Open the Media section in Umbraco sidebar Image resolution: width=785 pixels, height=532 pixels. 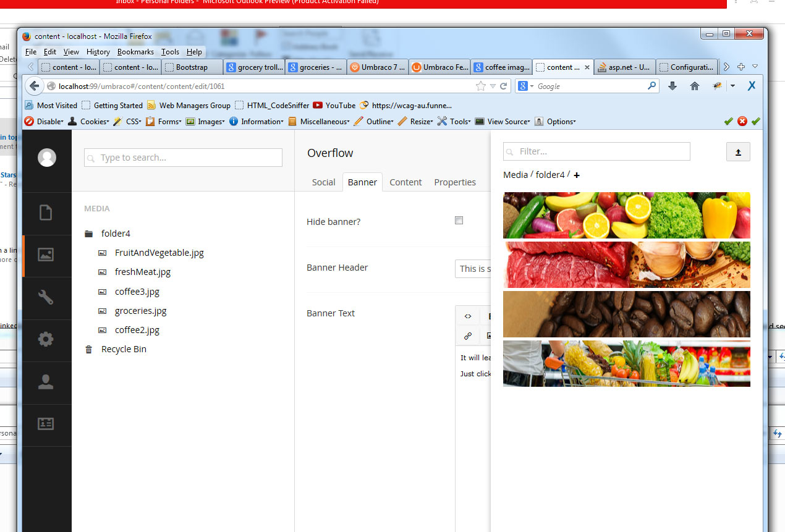click(46, 255)
